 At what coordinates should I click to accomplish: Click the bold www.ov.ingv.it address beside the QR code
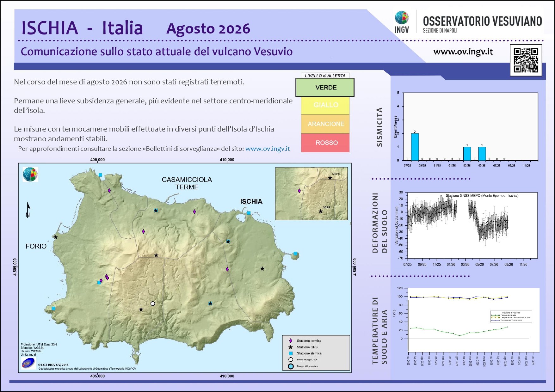[x=463, y=52]
